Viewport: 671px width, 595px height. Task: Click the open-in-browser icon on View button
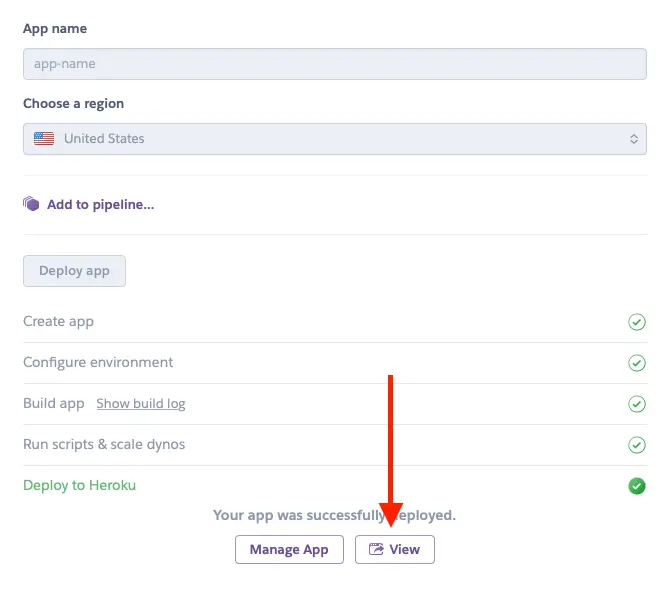[x=376, y=549]
